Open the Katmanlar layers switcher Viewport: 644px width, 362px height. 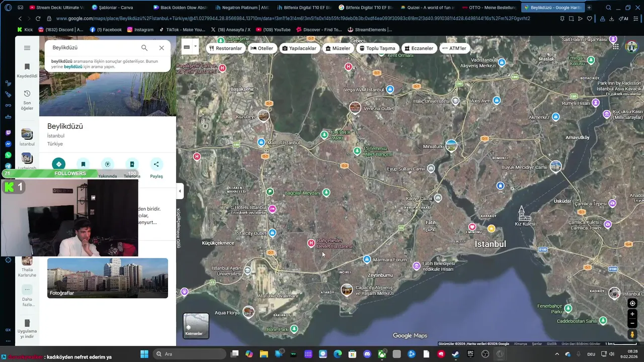[x=196, y=326]
